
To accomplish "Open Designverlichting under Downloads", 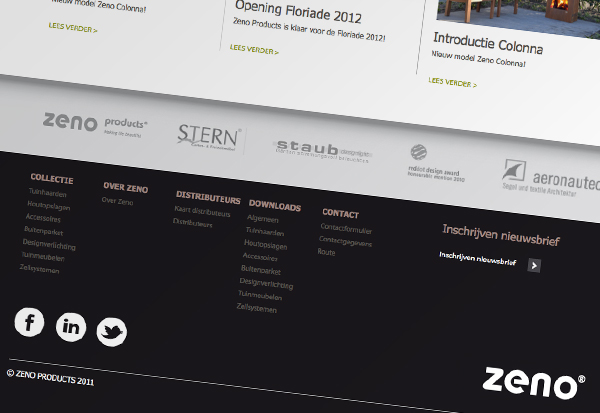I will [x=266, y=283].
